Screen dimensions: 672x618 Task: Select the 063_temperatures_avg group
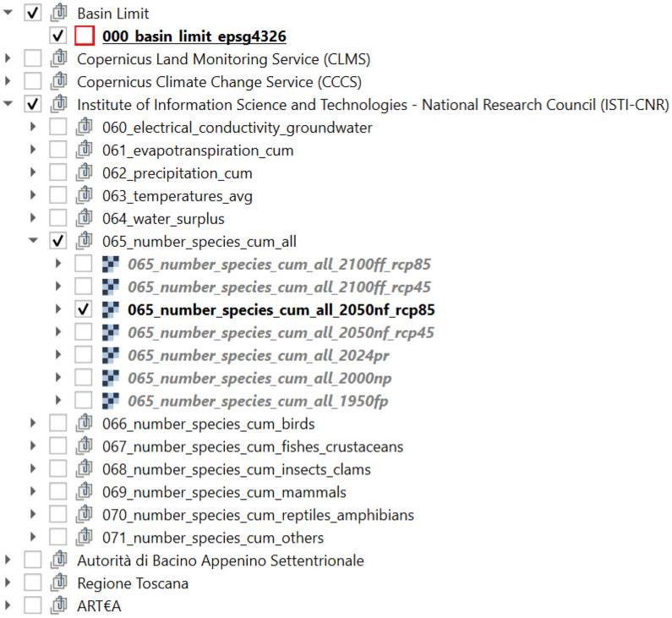(177, 196)
